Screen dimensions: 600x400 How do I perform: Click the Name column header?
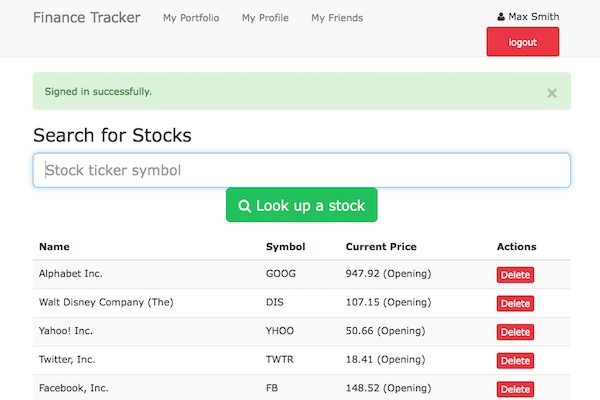pos(54,246)
